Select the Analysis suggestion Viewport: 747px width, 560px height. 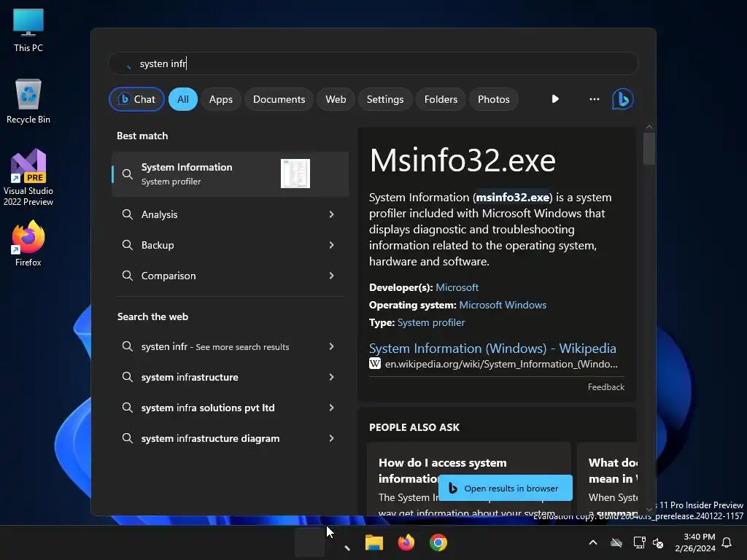click(230, 214)
